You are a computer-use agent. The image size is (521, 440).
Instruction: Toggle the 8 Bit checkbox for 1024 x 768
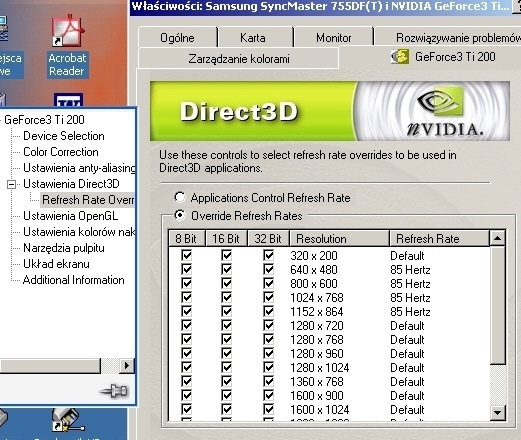point(187,297)
